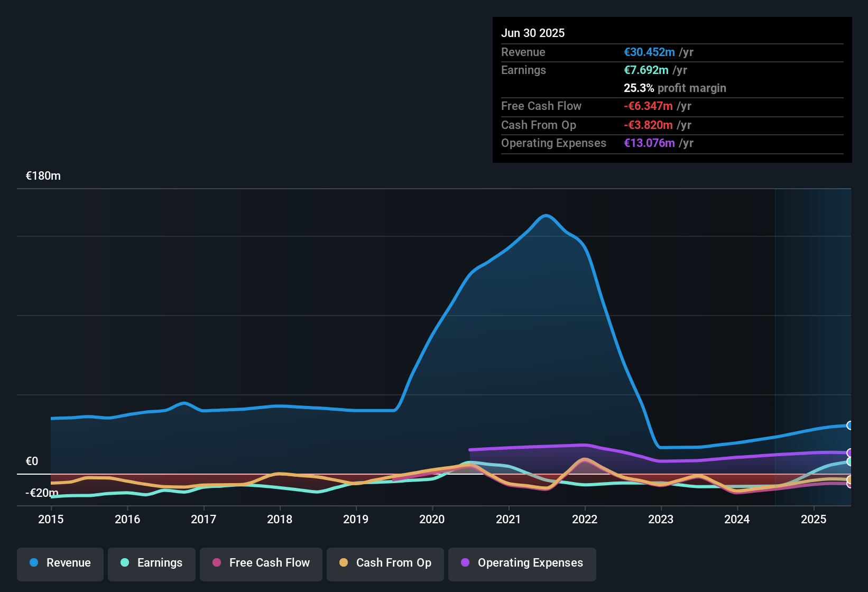868x592 pixels.
Task: Click the €7.692m earnings value
Action: [646, 70]
